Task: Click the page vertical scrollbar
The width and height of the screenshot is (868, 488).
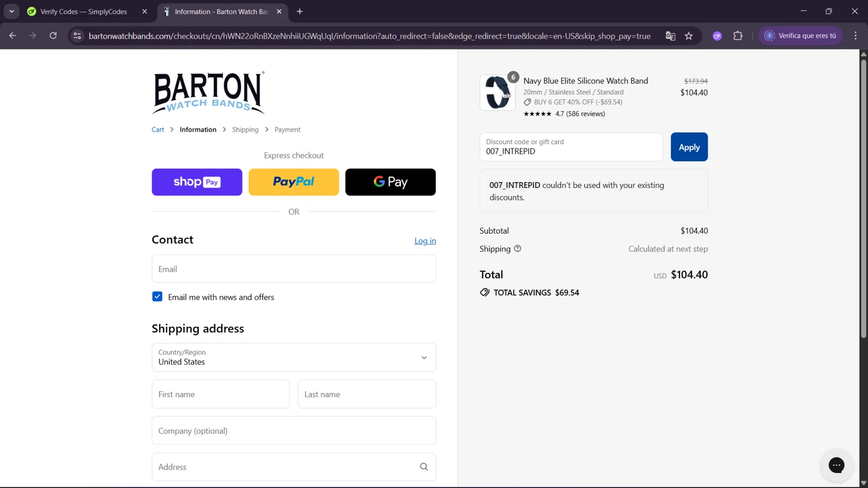Action: [863, 198]
